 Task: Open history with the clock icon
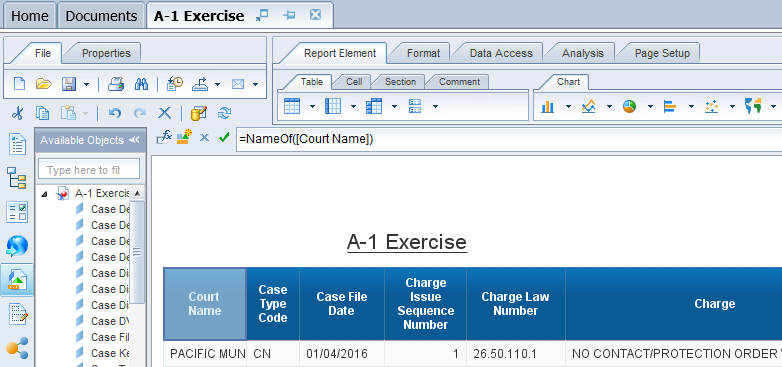(175, 84)
